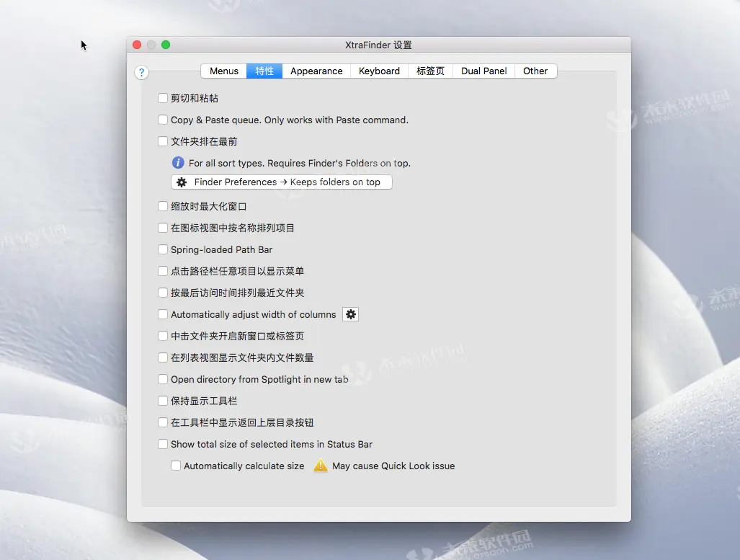Enable the 剪切和粘帖 checkbox
Screen dimensions: 740x560
click(x=163, y=98)
